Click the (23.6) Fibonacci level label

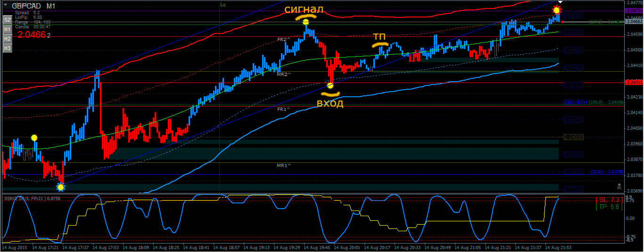[608, 172]
